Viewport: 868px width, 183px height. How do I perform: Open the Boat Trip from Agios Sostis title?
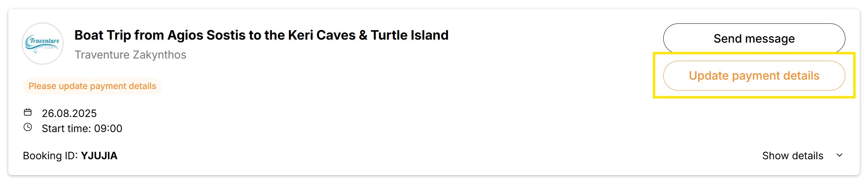point(261,35)
